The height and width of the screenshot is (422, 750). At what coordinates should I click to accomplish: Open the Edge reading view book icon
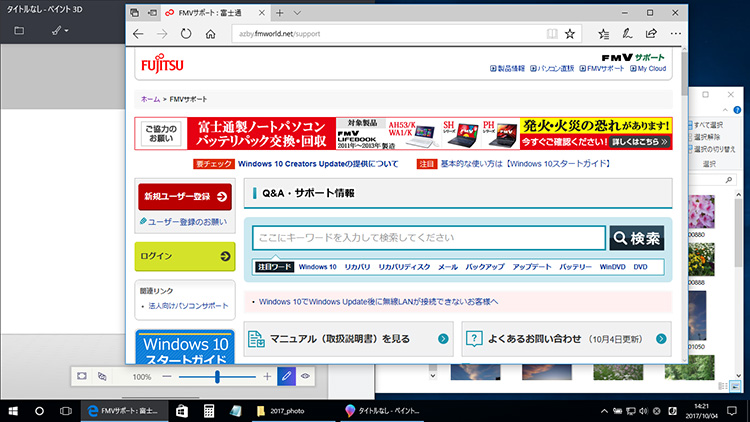551,33
